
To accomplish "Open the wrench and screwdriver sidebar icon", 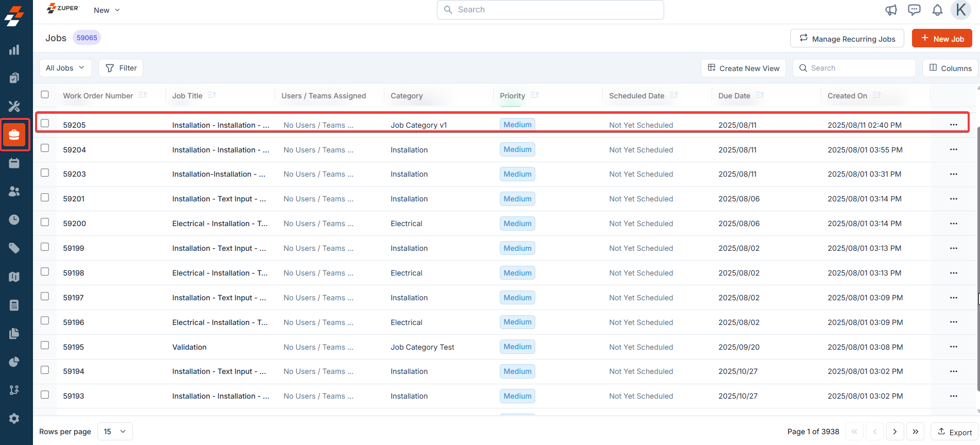I will [14, 106].
